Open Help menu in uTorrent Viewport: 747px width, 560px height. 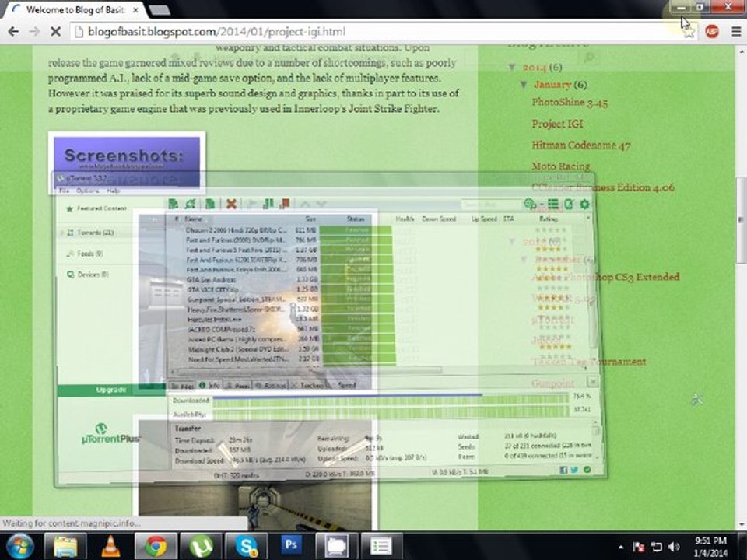[113, 191]
